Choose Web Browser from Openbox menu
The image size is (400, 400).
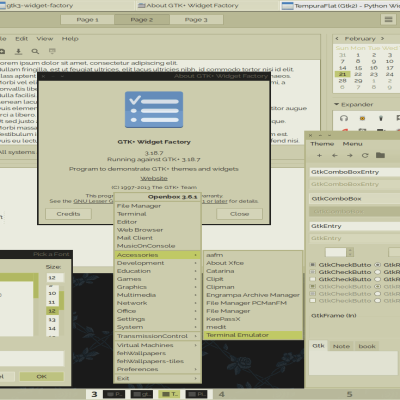157,230
